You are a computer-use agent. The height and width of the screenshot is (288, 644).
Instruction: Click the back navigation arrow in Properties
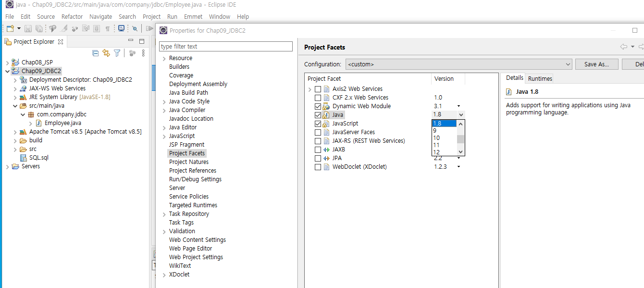coord(624,47)
